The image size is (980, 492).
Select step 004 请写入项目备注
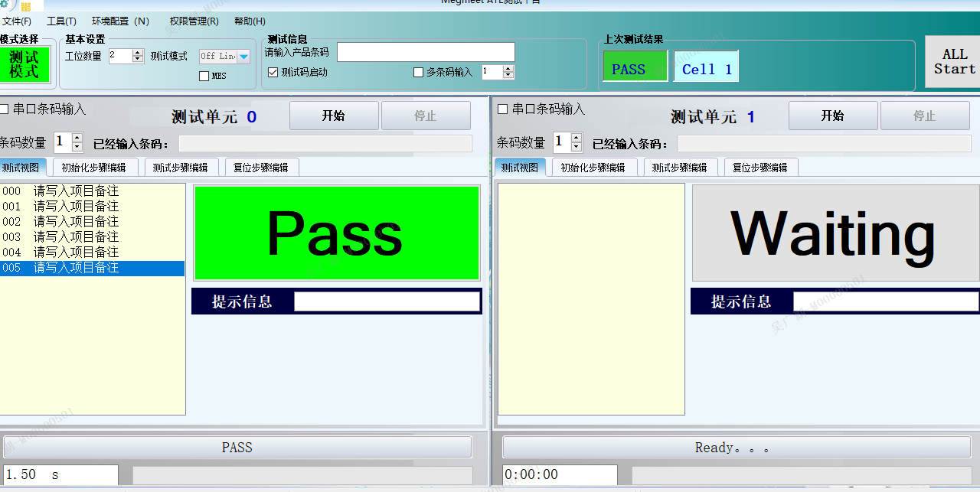[92, 253]
